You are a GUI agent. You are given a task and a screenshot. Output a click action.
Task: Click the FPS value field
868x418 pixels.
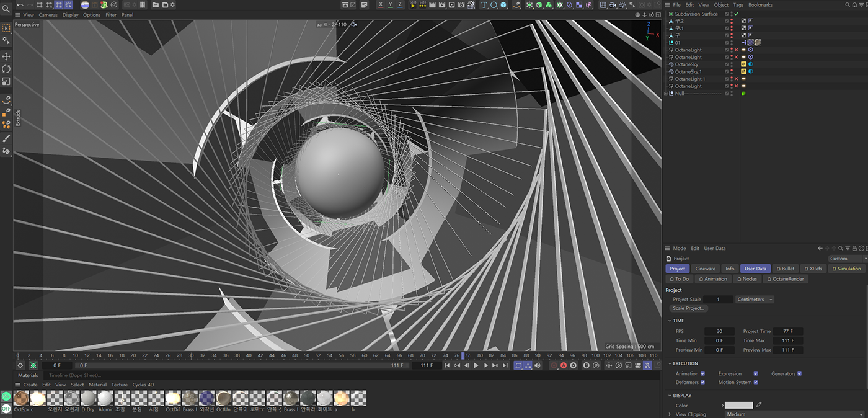[x=719, y=332]
